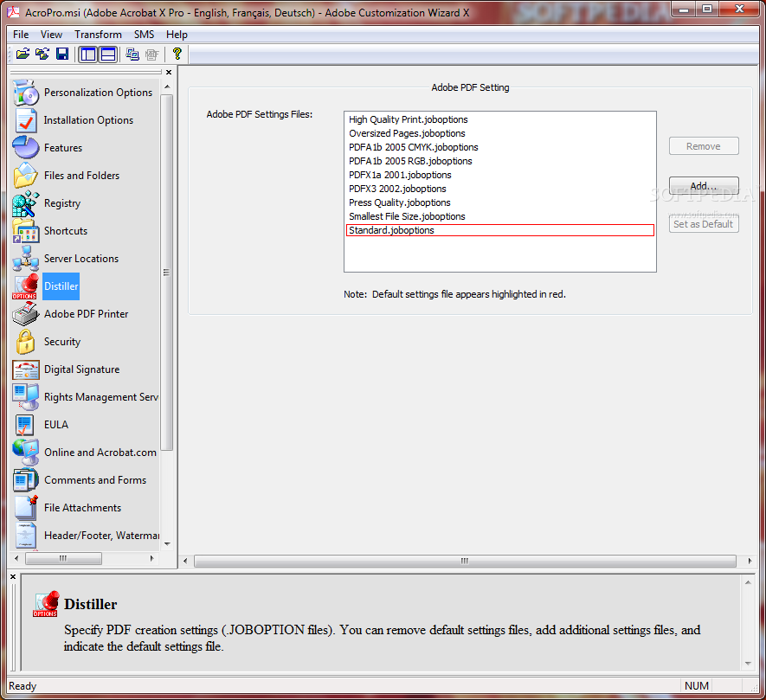Select PDFX1a 2001.joboptions entry
This screenshot has width=766, height=700.
click(499, 175)
